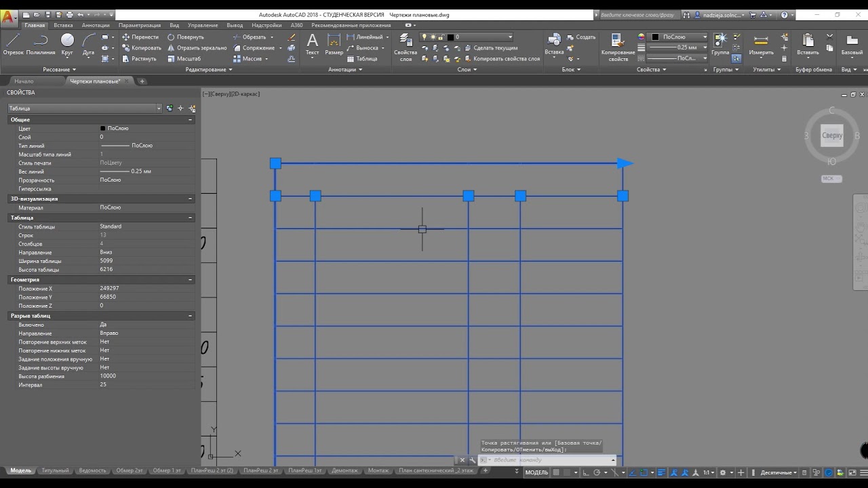The height and width of the screenshot is (488, 868).
Task: Click the Группа group tool
Action: tap(720, 44)
